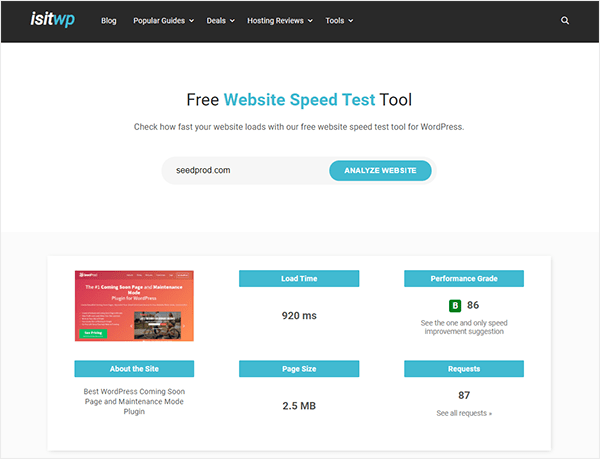Click the Performance Grade header

[464, 278]
